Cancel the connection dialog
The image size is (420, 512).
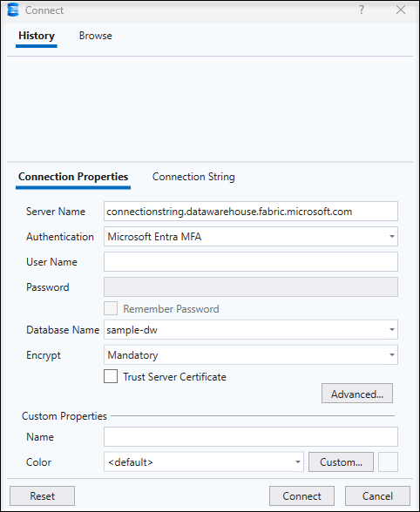(377, 495)
